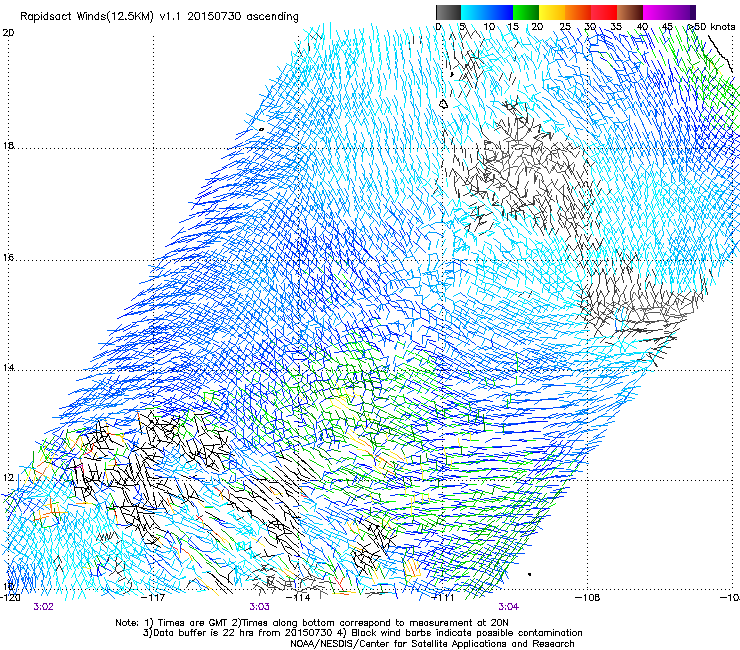Click the 'Rapidsact Winds(12.5KM) v1.1 20150730 ascending' title

(x=159, y=17)
